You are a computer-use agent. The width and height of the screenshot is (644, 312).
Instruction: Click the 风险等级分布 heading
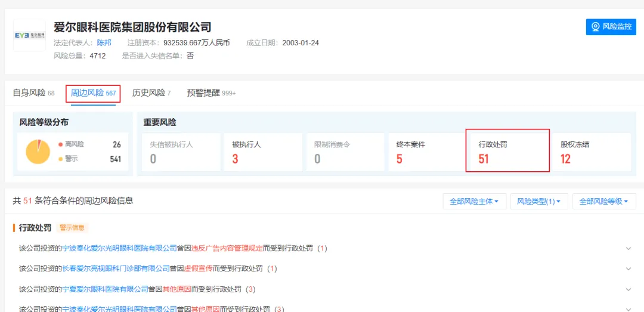[44, 122]
